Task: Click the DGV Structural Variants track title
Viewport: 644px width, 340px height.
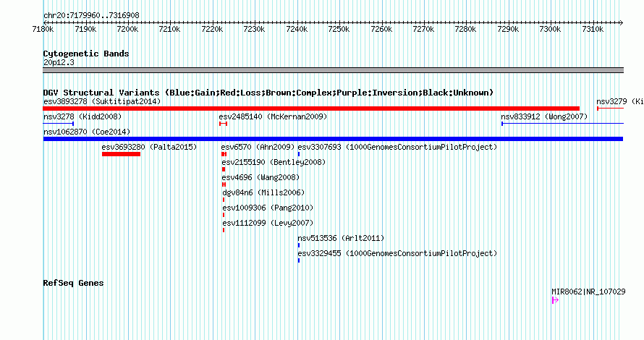Action: click(x=268, y=93)
